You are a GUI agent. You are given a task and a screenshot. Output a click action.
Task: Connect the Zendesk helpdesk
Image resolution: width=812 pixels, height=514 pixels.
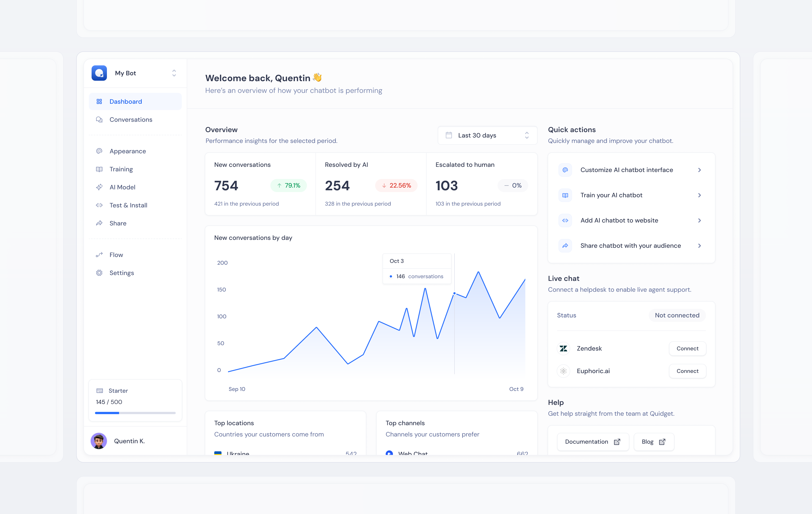687,349
